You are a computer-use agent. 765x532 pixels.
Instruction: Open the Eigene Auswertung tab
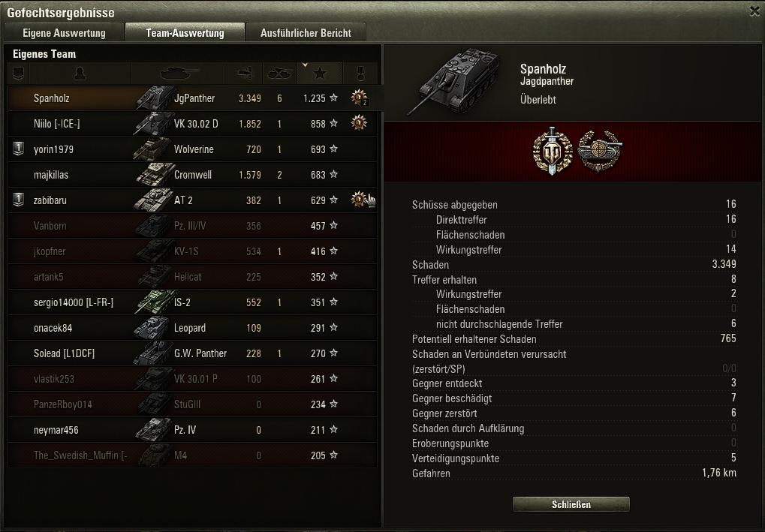point(64,33)
